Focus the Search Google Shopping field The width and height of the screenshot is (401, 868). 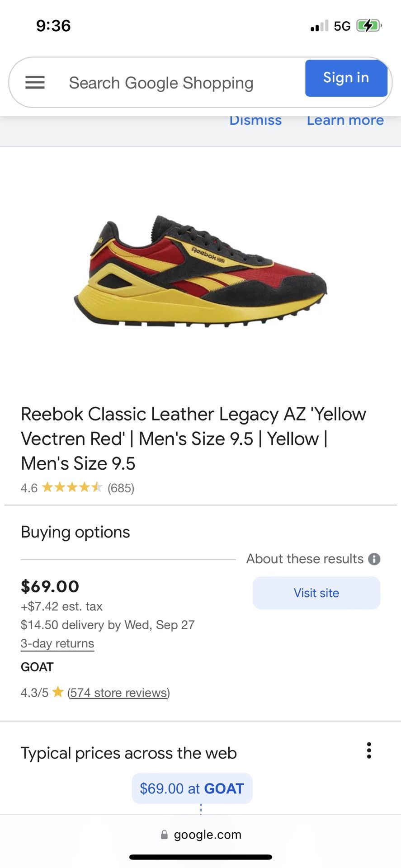[x=161, y=83]
